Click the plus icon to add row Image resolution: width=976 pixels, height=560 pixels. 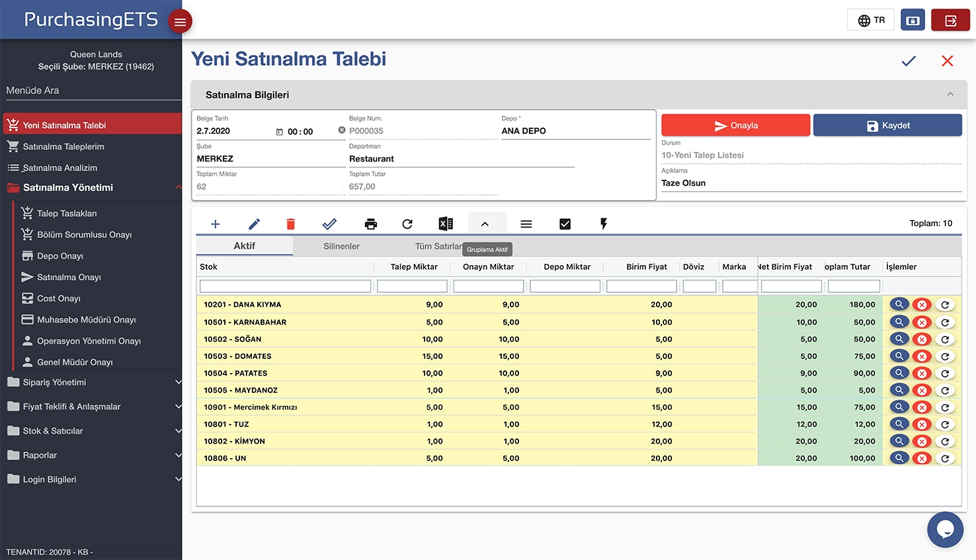[215, 224]
